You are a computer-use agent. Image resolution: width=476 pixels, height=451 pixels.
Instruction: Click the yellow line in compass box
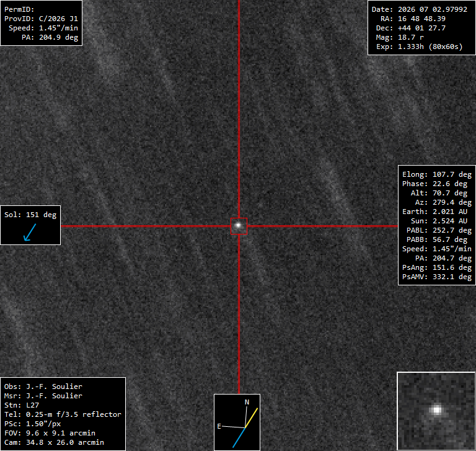252,418
